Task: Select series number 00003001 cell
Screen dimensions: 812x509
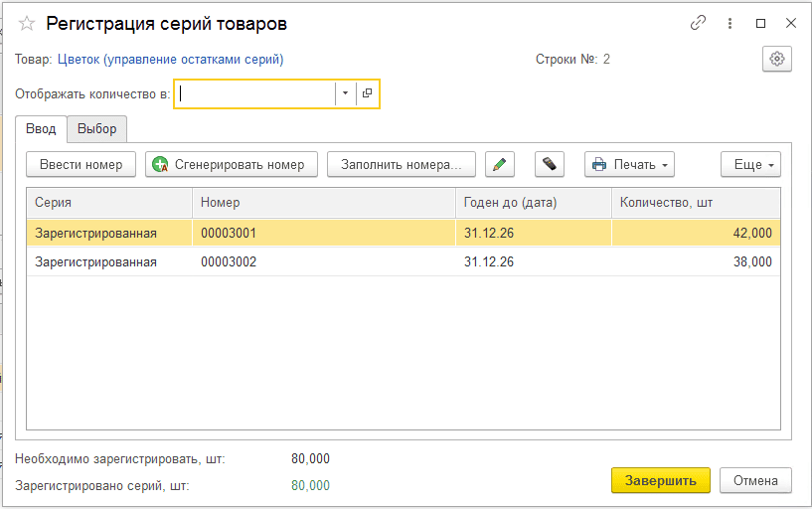Action: coord(324,233)
